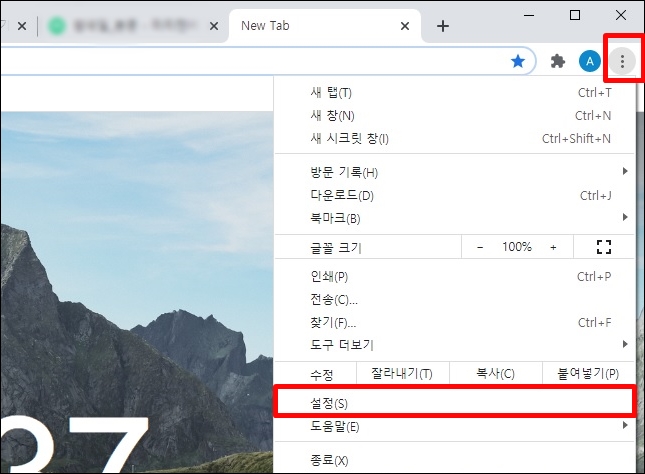
Task: Click the bookmark star icon
Action: 518,61
